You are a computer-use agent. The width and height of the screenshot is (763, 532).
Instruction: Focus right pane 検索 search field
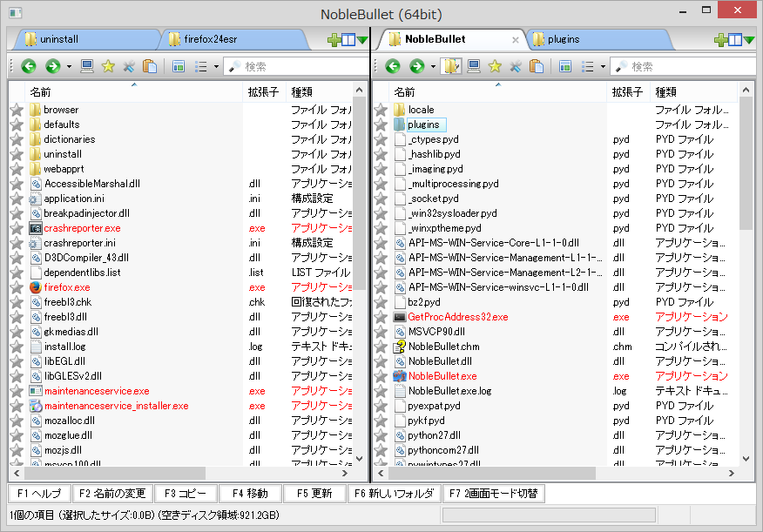pos(683,67)
